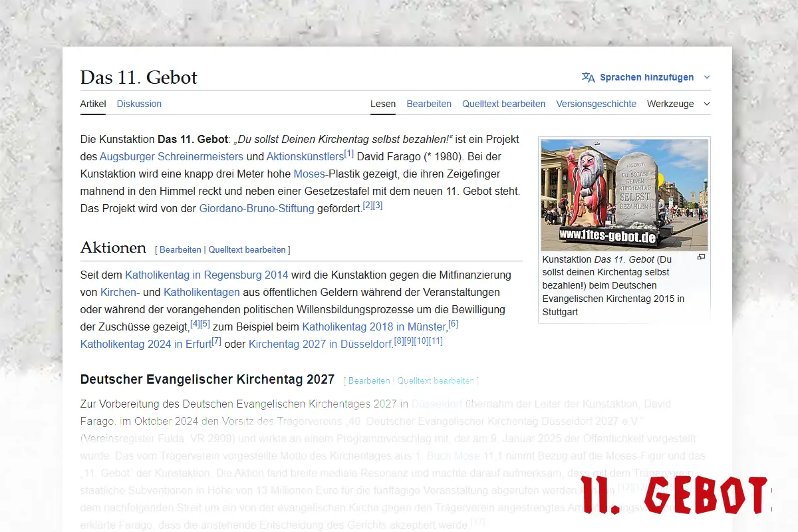Switch to the Diskussion tab
This screenshot has width=798, height=532.
tap(139, 104)
